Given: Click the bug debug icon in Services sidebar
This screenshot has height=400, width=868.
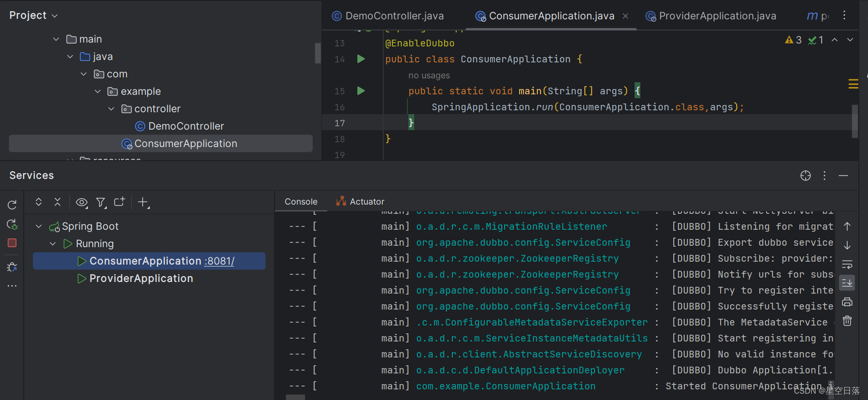Looking at the screenshot, I should pyautogui.click(x=12, y=267).
